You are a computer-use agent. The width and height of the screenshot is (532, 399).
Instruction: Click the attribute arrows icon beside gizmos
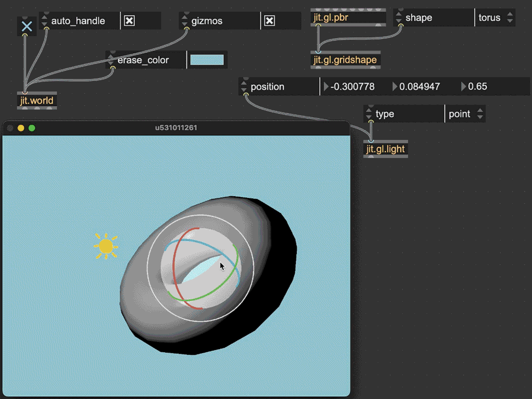[x=185, y=21]
